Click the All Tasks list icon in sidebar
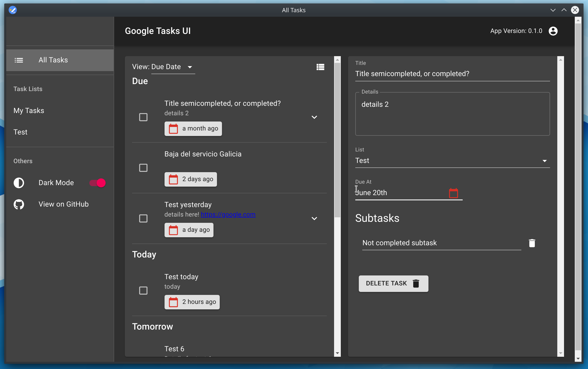The height and width of the screenshot is (369, 588). [19, 60]
